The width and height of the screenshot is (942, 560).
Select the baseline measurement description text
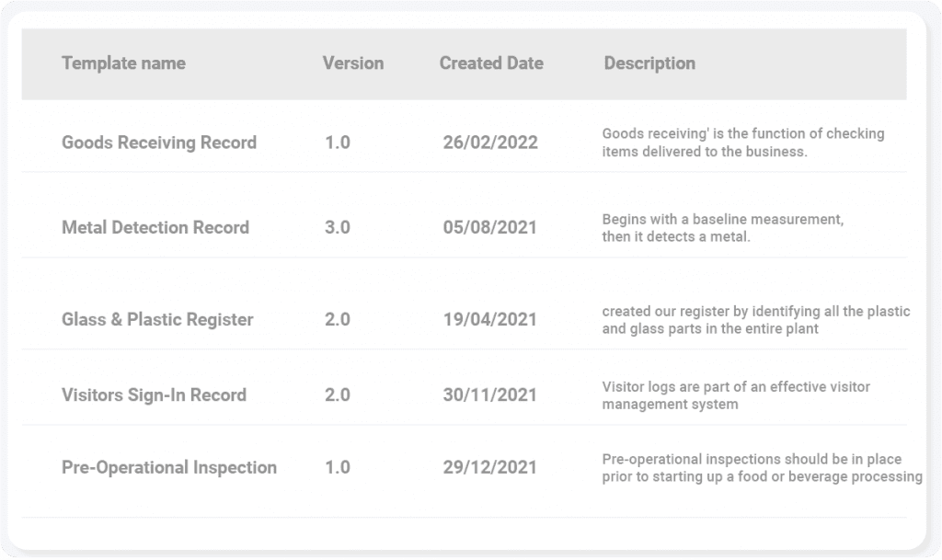pyautogui.click(x=722, y=228)
